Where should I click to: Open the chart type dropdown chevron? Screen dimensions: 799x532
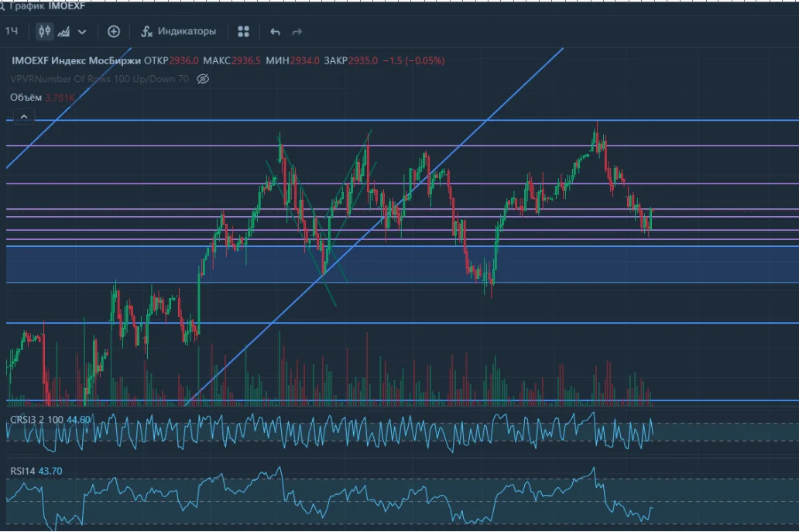[82, 32]
